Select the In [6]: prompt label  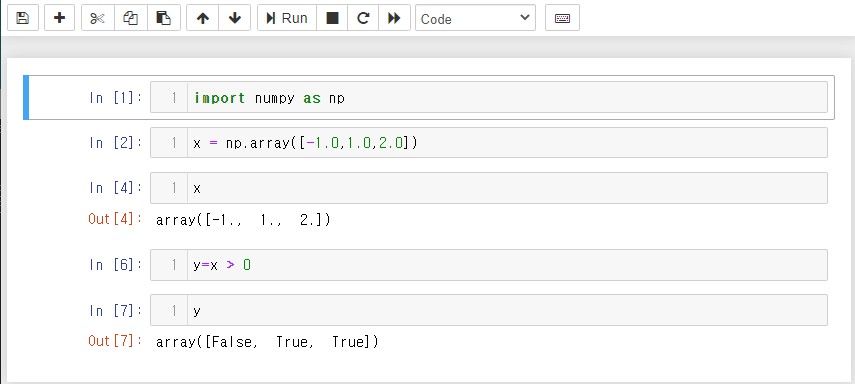pos(116,265)
